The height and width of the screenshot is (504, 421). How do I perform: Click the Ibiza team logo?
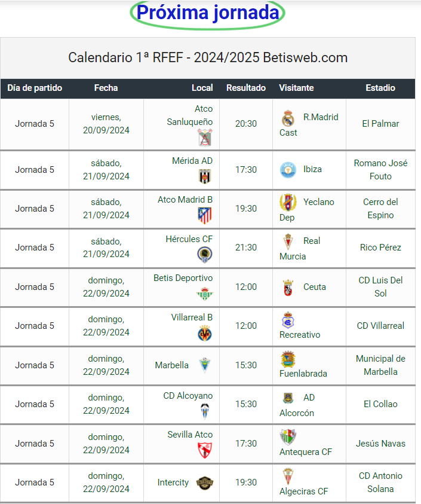tap(288, 170)
